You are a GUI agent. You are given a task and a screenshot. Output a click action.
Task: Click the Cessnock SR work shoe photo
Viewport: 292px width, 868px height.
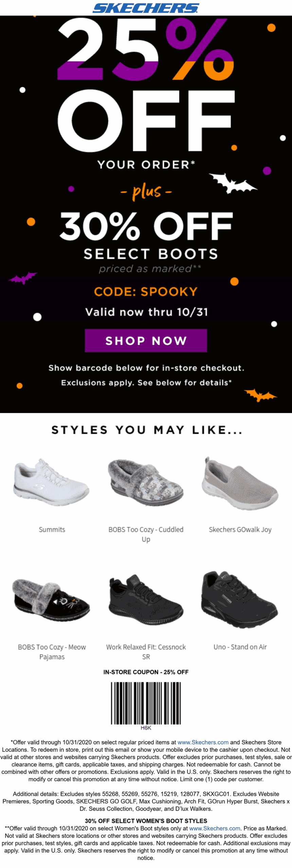pyautogui.click(x=146, y=599)
